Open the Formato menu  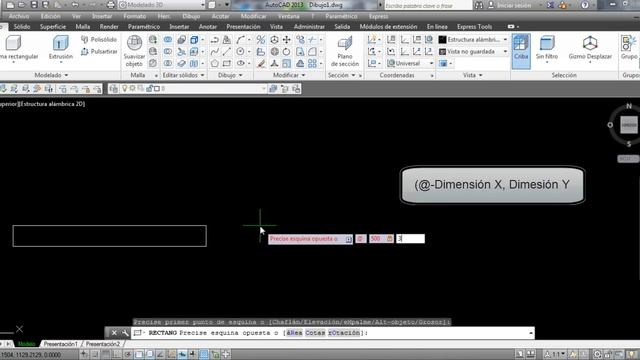coord(135,16)
